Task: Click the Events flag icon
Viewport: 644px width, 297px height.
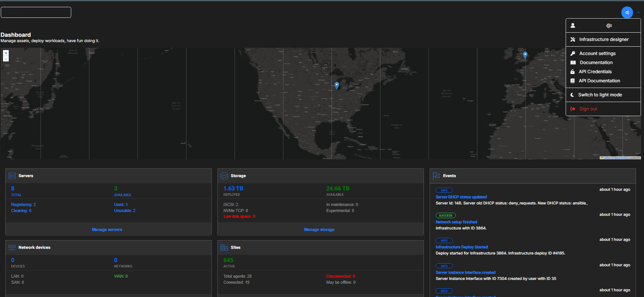Action: coord(436,176)
